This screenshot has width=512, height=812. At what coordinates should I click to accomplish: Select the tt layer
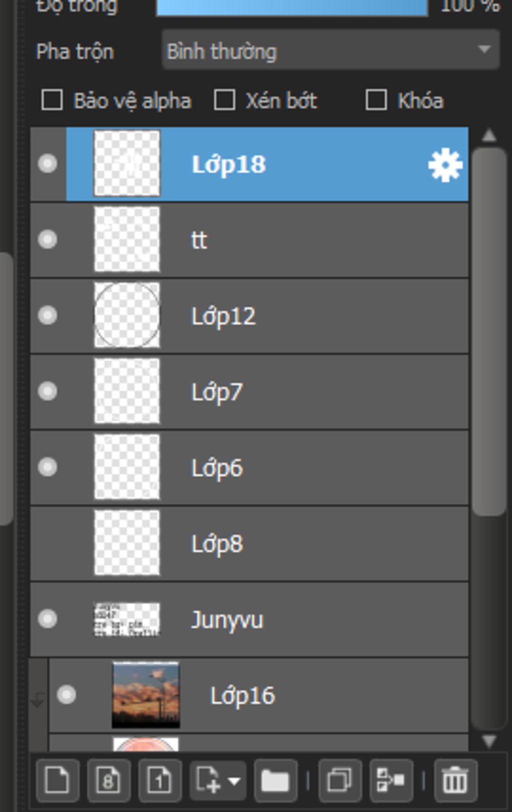click(x=249, y=240)
